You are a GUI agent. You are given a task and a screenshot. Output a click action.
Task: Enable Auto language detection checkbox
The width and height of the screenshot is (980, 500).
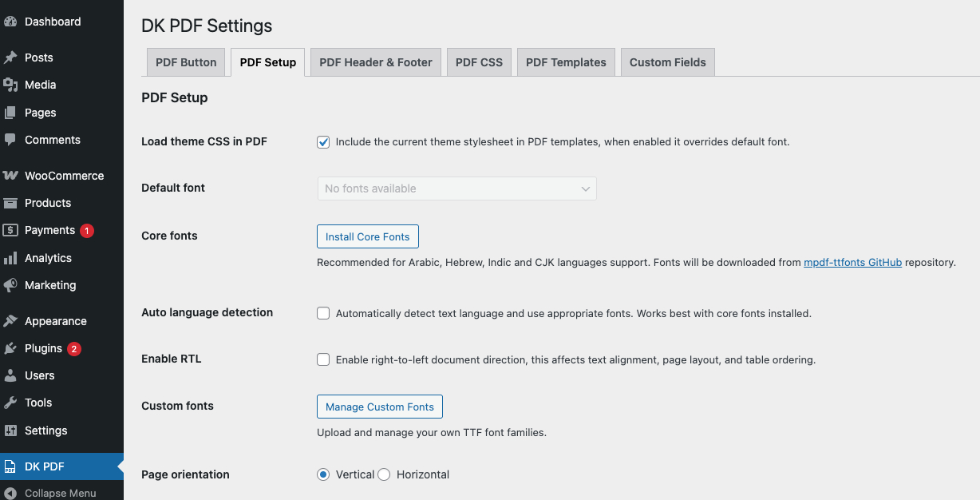pos(323,313)
